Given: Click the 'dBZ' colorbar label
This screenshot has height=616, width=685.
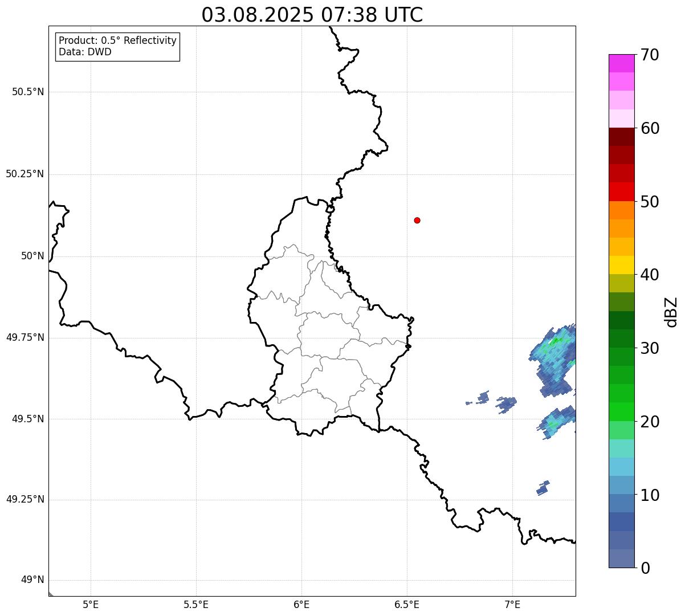Looking at the screenshot, I should click(671, 311).
